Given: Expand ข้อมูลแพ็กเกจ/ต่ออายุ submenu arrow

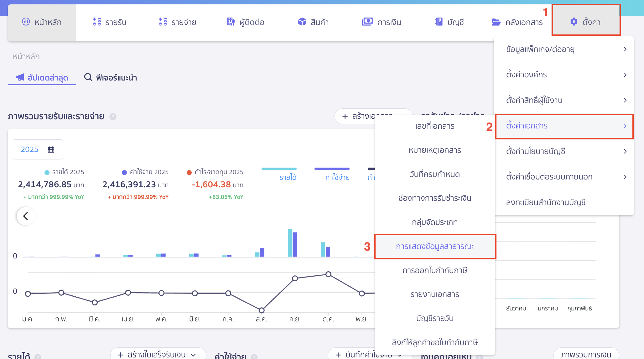Looking at the screenshot, I should [625, 49].
